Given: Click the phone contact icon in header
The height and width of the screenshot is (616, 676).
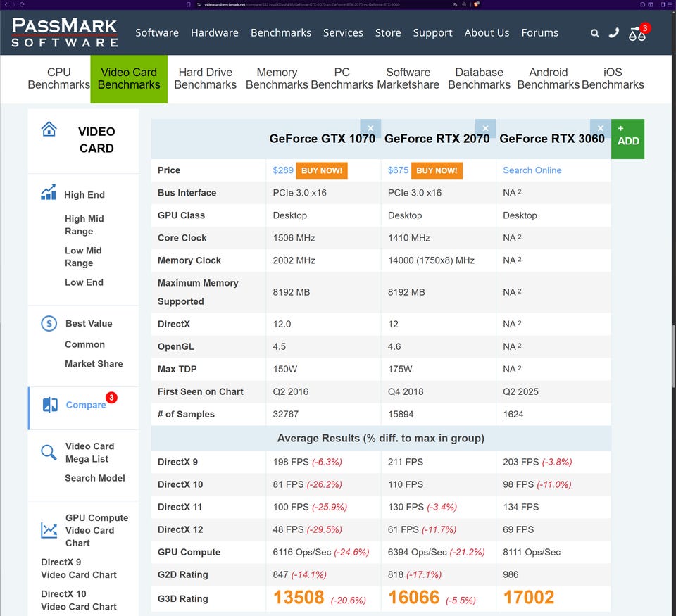Looking at the screenshot, I should (x=614, y=32).
